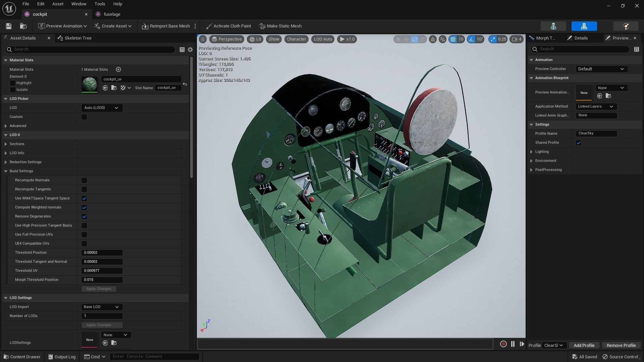644x362 pixels.
Task: Open asset details settings gear
Action: pos(190,50)
